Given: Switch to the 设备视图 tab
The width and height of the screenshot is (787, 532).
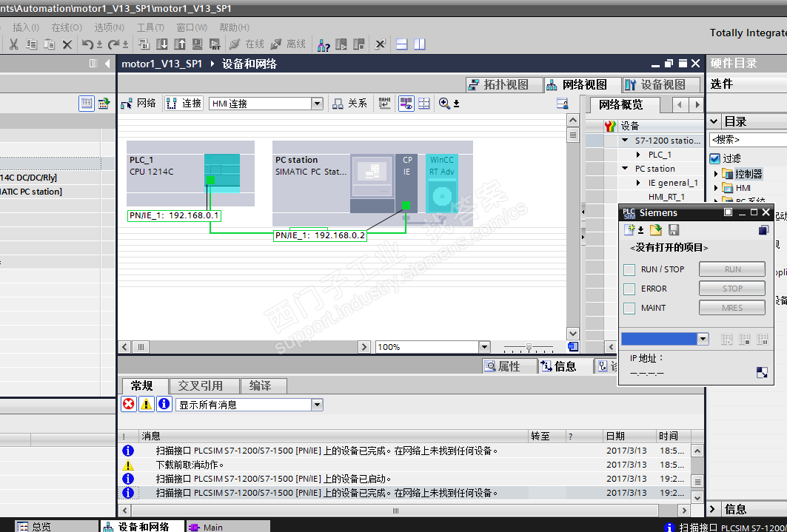Looking at the screenshot, I should pyautogui.click(x=662, y=85).
